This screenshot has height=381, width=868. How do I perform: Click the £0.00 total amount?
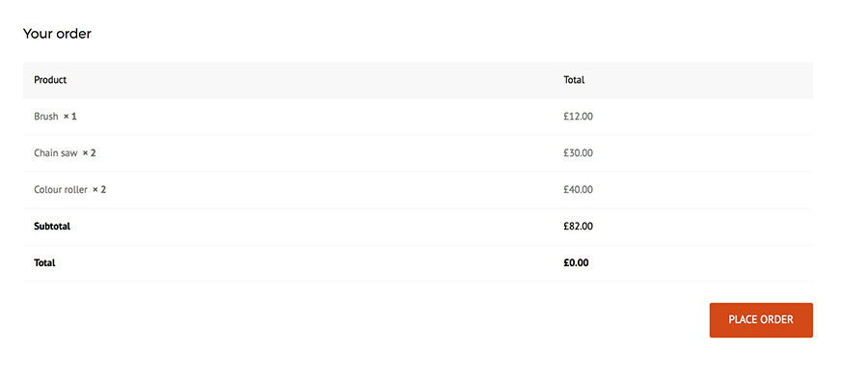[x=577, y=263]
